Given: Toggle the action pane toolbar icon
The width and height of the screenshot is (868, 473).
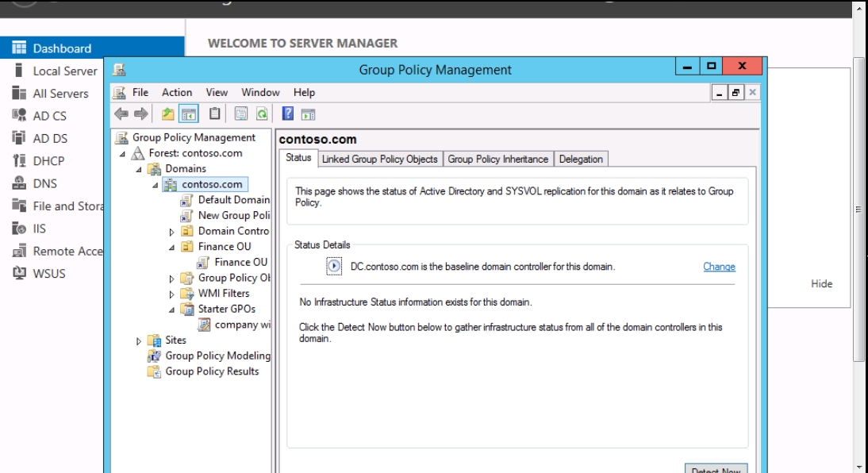Looking at the screenshot, I should pos(309,114).
